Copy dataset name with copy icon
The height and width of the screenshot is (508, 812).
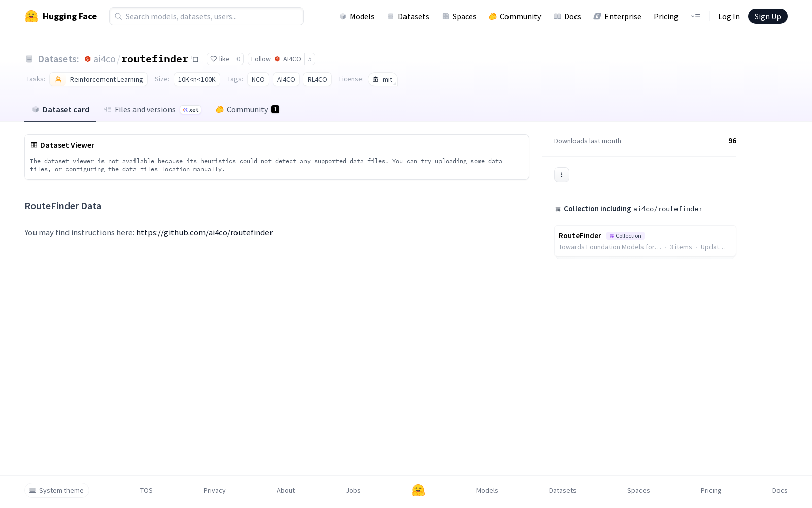195,59
